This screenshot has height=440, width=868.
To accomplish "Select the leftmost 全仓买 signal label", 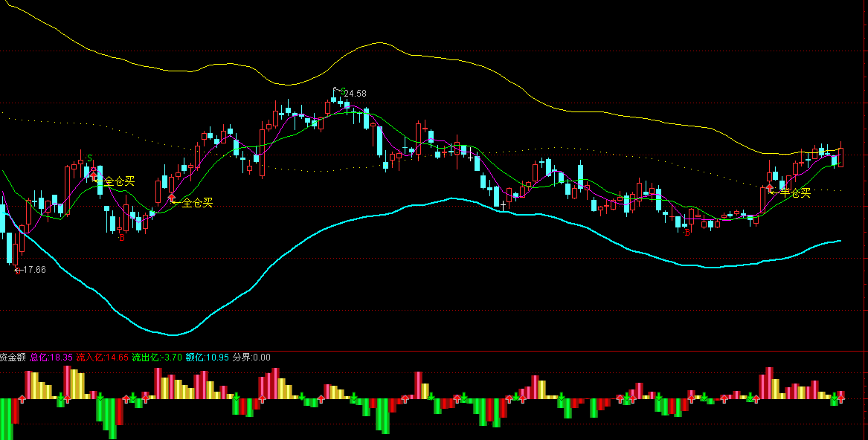I will coord(120,181).
